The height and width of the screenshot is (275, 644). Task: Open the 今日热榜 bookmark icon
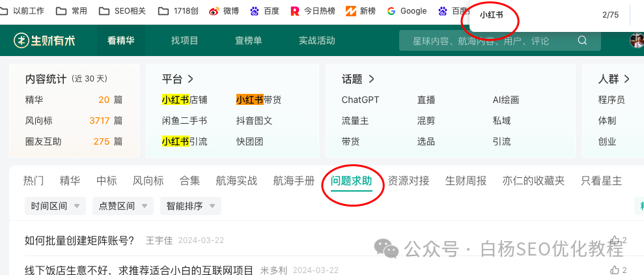(x=295, y=11)
